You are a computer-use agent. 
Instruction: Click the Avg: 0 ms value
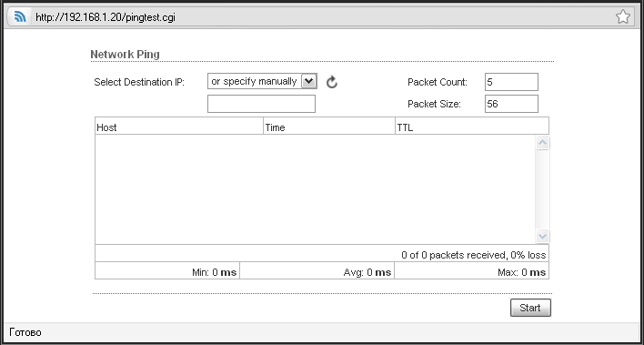[x=367, y=272]
